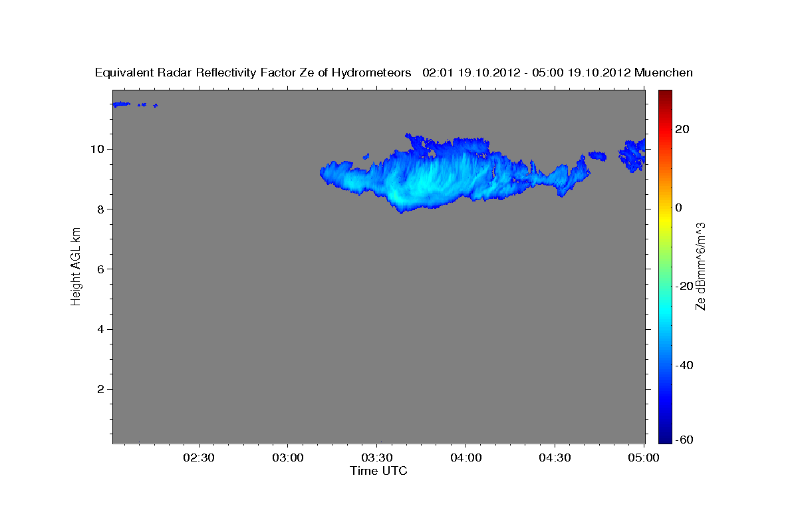Click the height tick label 10
This screenshot has height=532, width=798.
pyautogui.click(x=98, y=148)
